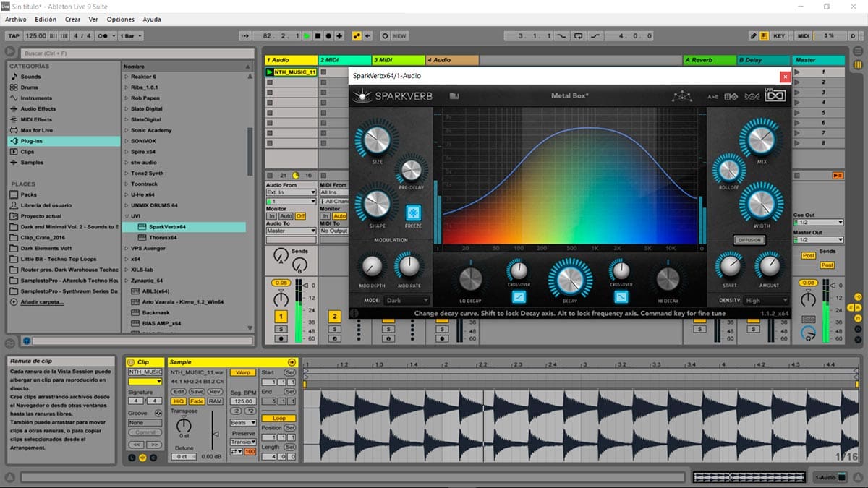
Task: Select the Sounds category in browser
Action: click(30, 77)
